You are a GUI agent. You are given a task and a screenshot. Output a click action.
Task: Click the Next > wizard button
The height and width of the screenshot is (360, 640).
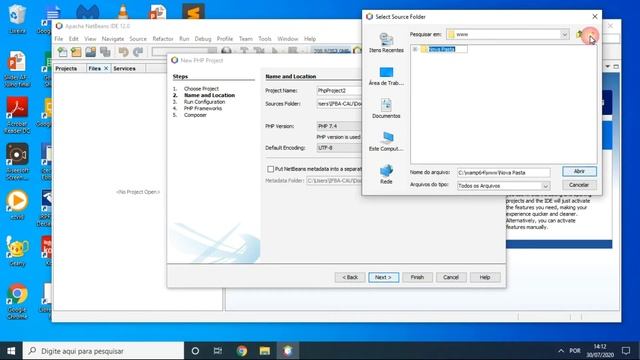pyautogui.click(x=383, y=277)
